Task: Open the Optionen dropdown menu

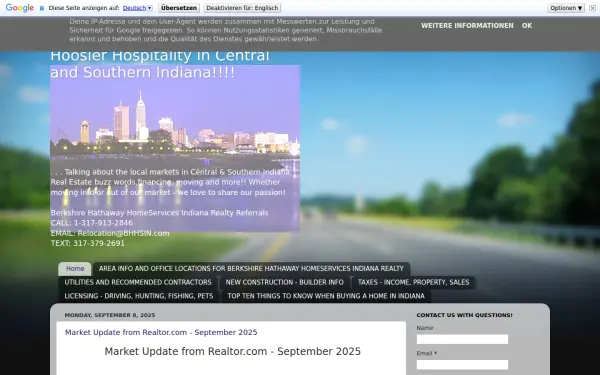Action: pos(566,8)
